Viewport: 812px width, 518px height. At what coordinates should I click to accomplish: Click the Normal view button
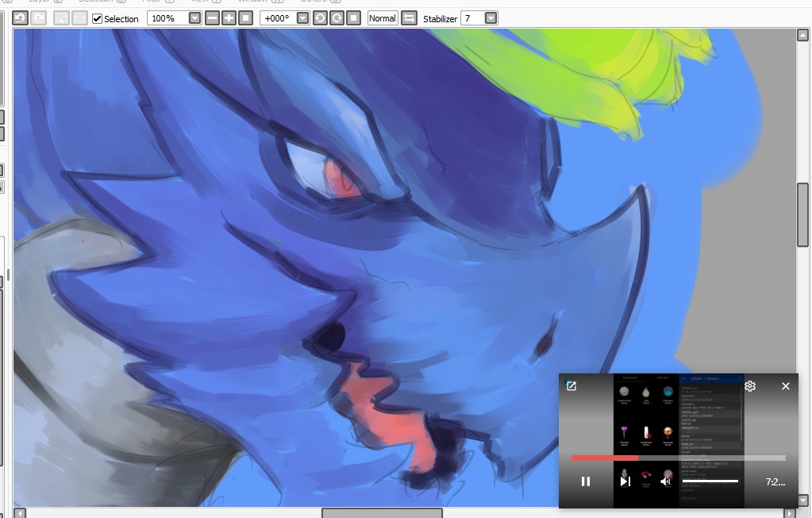pyautogui.click(x=383, y=18)
